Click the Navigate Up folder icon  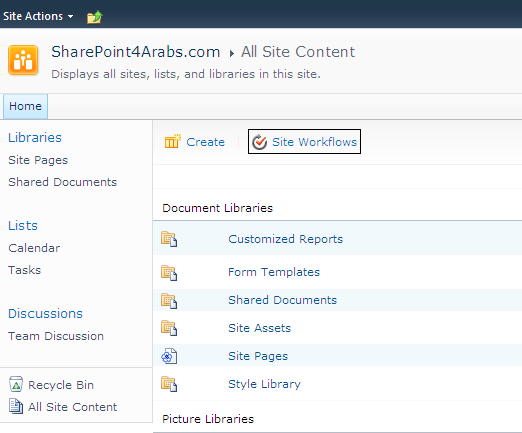coord(95,17)
